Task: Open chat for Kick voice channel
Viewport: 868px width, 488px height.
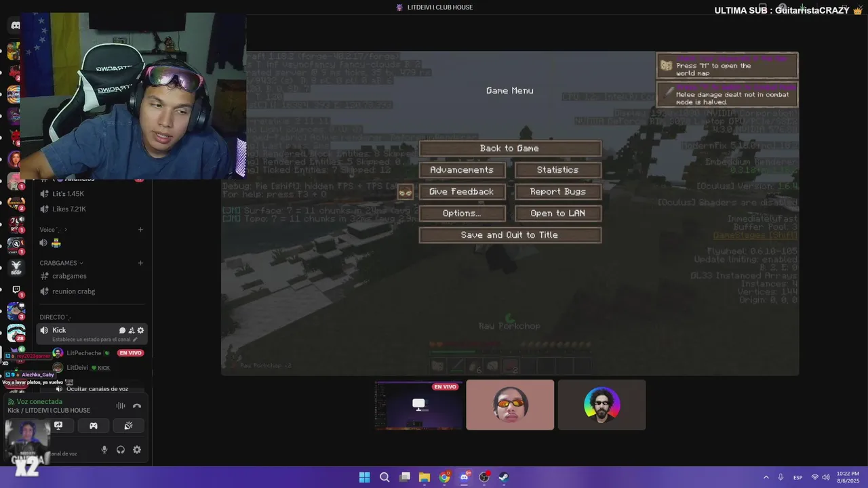Action: tap(123, 330)
